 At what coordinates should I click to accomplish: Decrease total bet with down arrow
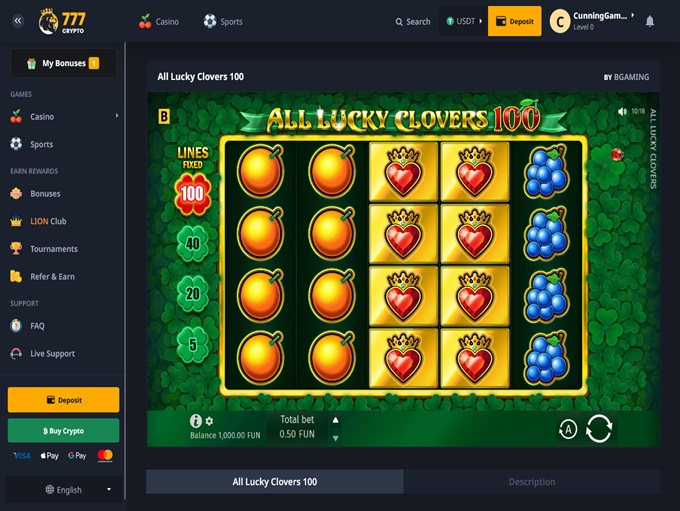tap(335, 438)
